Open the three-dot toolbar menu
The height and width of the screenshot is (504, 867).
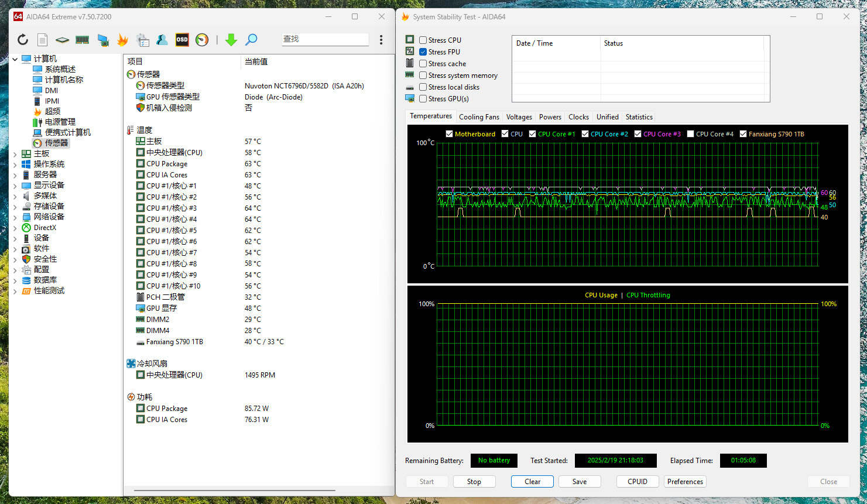pyautogui.click(x=381, y=40)
